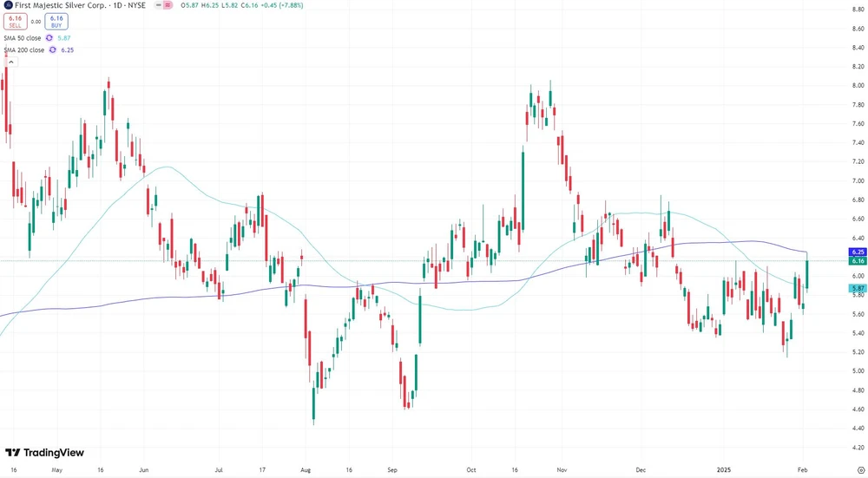Select the SMA 200 close indicator label
Image resolution: width=868 pixels, height=478 pixels.
pyautogui.click(x=25, y=50)
